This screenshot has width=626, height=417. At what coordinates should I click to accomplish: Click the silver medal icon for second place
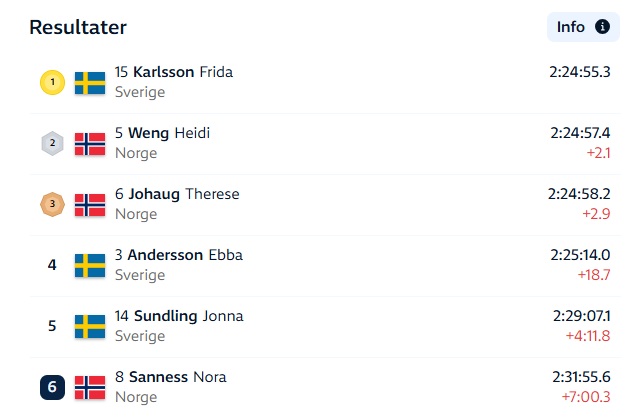click(x=52, y=143)
